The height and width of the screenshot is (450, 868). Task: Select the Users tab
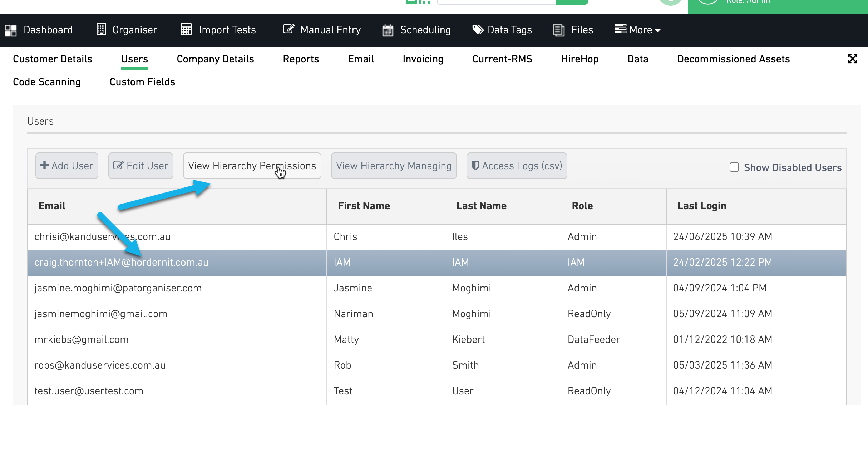tap(134, 59)
